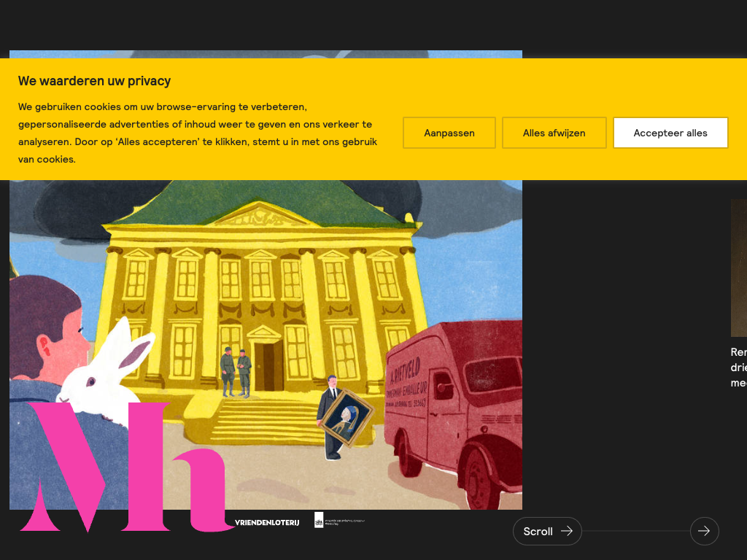Accept all cookies with Accepteer alles
The image size is (747, 560).
pyautogui.click(x=670, y=133)
